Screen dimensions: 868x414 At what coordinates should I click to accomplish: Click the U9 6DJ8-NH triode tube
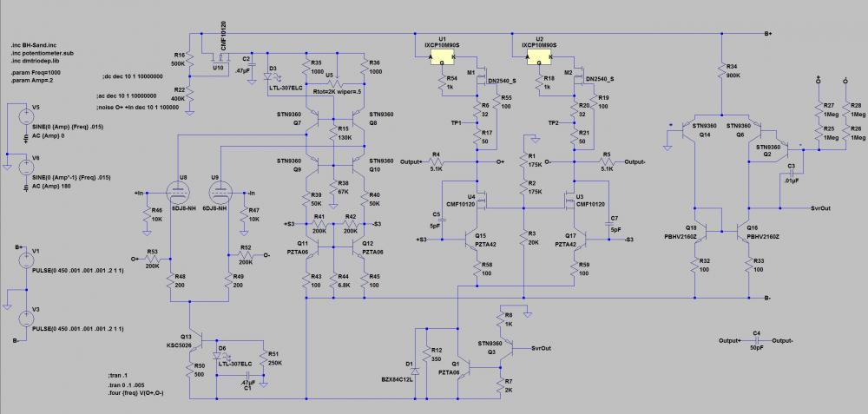pyautogui.click(x=220, y=192)
